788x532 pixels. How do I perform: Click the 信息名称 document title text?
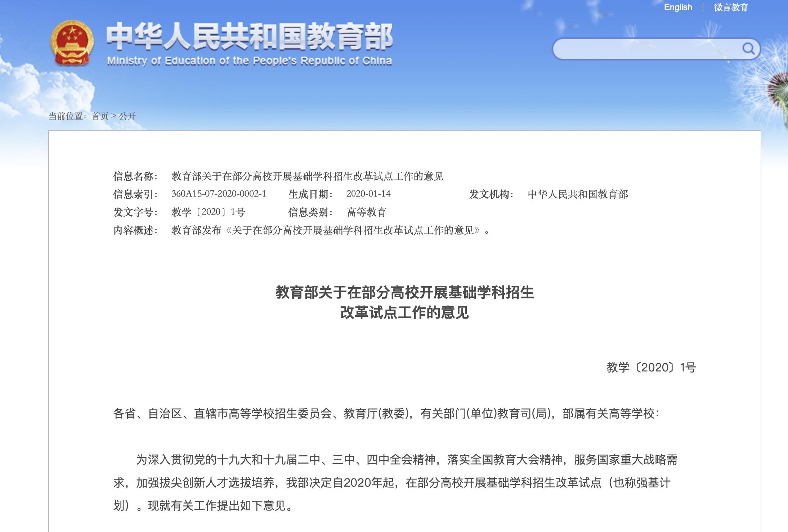click(x=307, y=176)
